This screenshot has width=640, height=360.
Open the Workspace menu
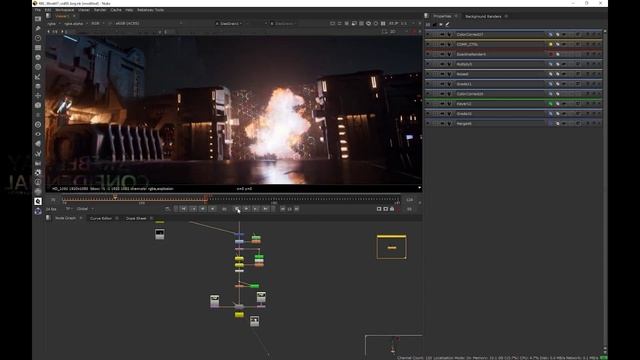point(64,10)
